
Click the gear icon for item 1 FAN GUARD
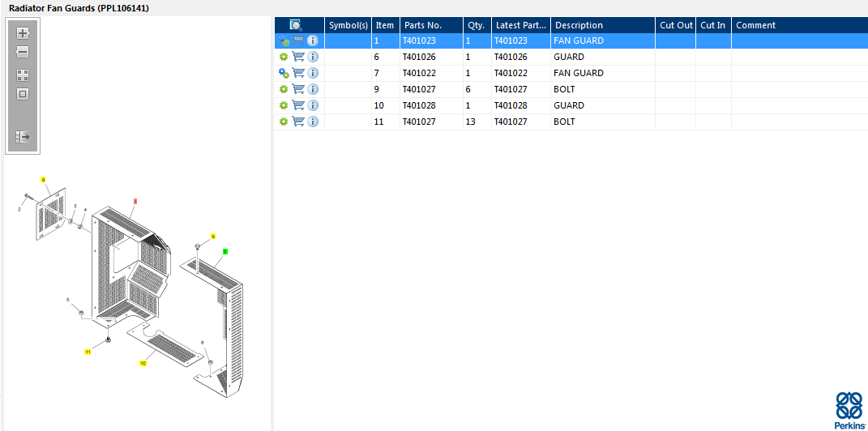[x=284, y=41]
